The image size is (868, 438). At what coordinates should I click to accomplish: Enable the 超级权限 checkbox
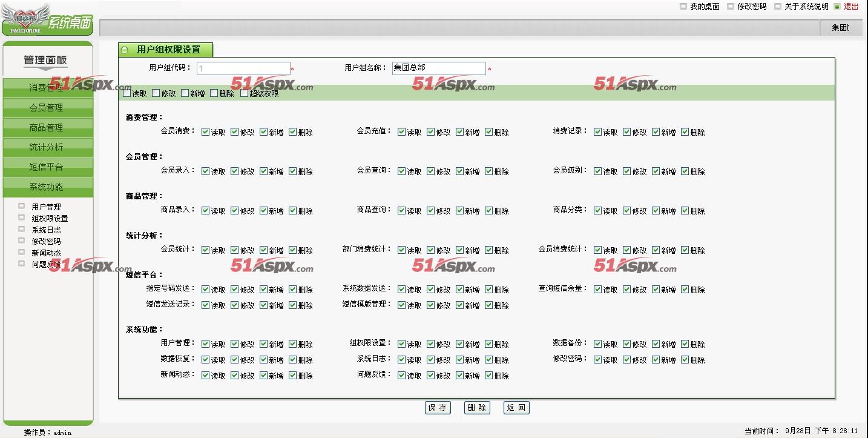coord(245,93)
